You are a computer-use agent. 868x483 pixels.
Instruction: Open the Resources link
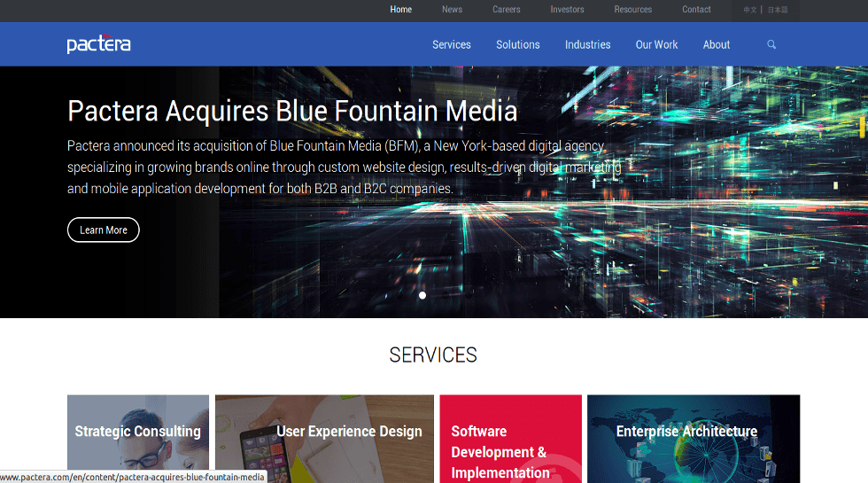(x=632, y=10)
